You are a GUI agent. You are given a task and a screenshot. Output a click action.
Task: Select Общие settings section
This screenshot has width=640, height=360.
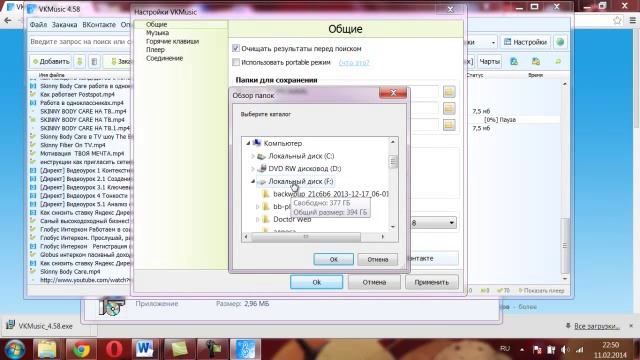156,24
